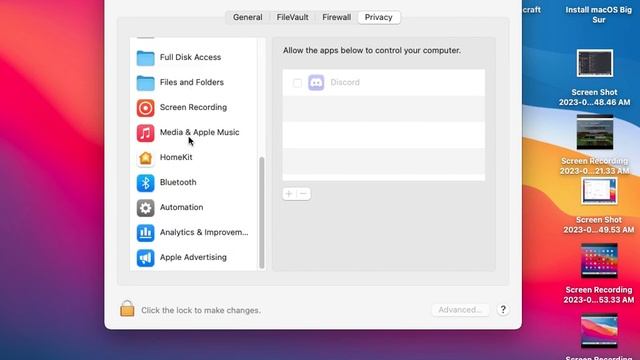
Task: Click the privacy list scrollbar
Action: pyautogui.click(x=262, y=212)
